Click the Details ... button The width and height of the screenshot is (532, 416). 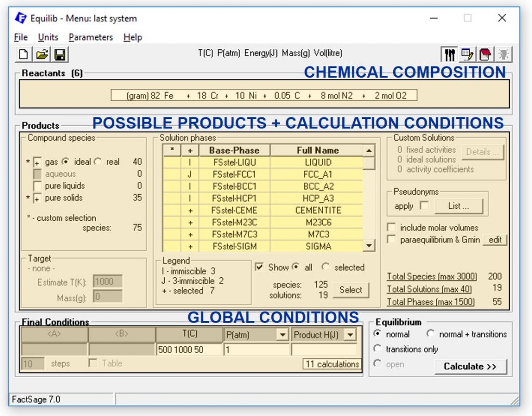(483, 152)
